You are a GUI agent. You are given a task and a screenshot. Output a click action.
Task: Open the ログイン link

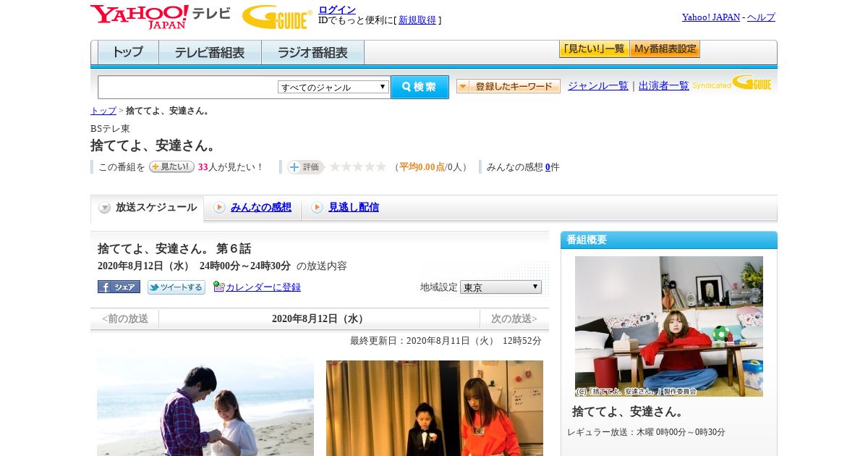pos(337,9)
